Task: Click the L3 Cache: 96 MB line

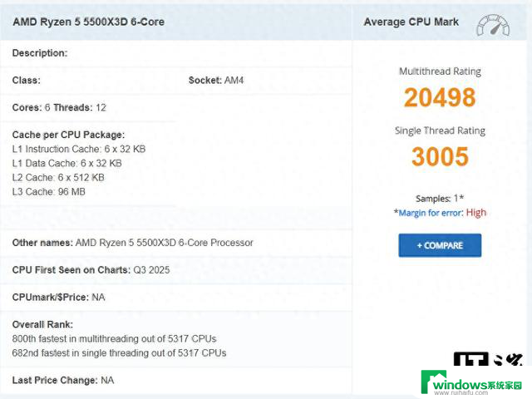Action: click(48, 192)
